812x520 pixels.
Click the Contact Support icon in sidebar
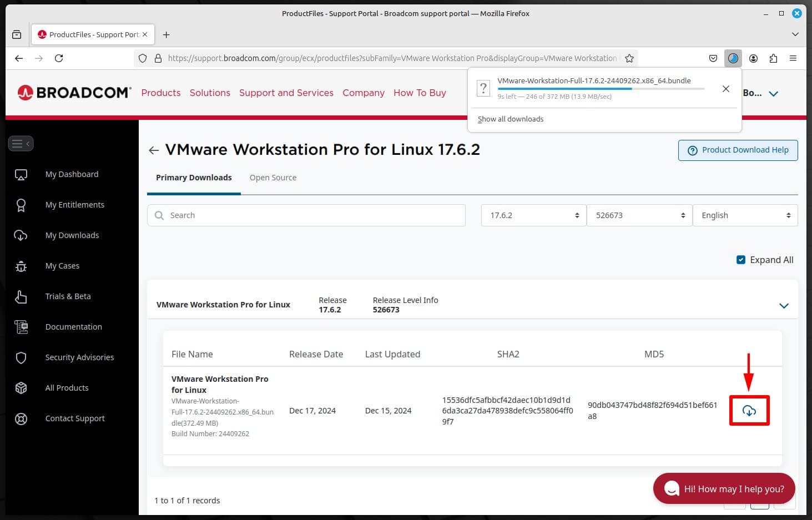click(x=21, y=418)
